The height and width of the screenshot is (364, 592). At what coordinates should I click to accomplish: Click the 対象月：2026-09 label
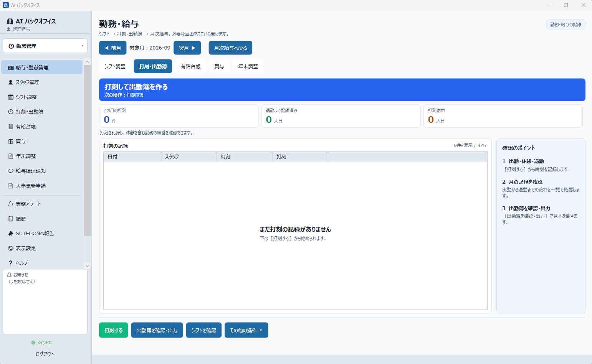point(150,48)
